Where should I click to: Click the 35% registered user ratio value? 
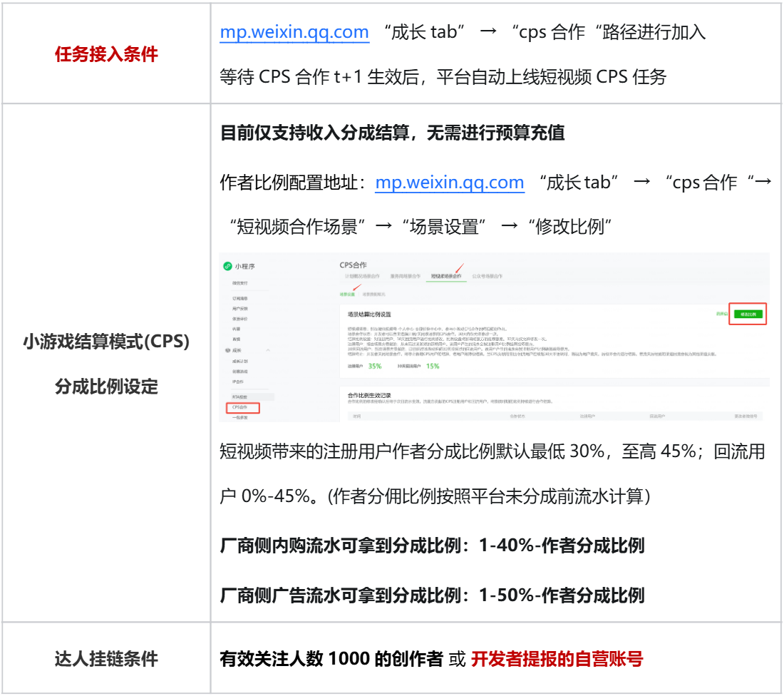(x=374, y=367)
